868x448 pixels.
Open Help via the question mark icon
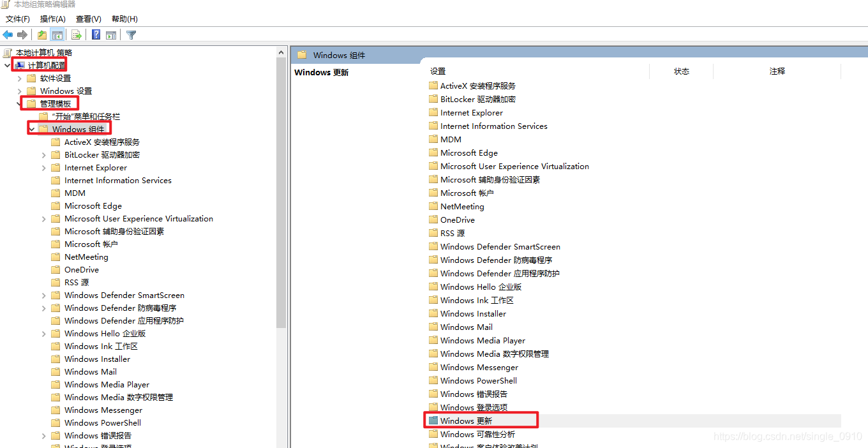click(96, 34)
